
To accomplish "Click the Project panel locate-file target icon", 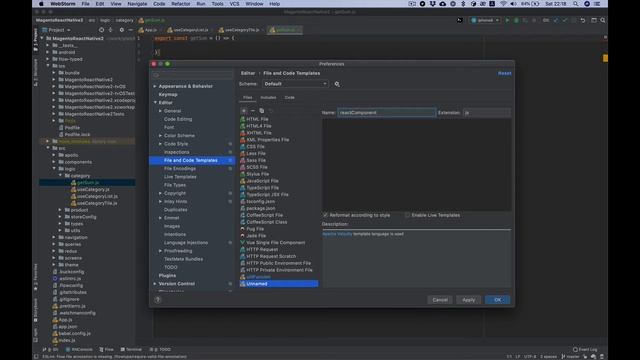I will [x=101, y=30].
